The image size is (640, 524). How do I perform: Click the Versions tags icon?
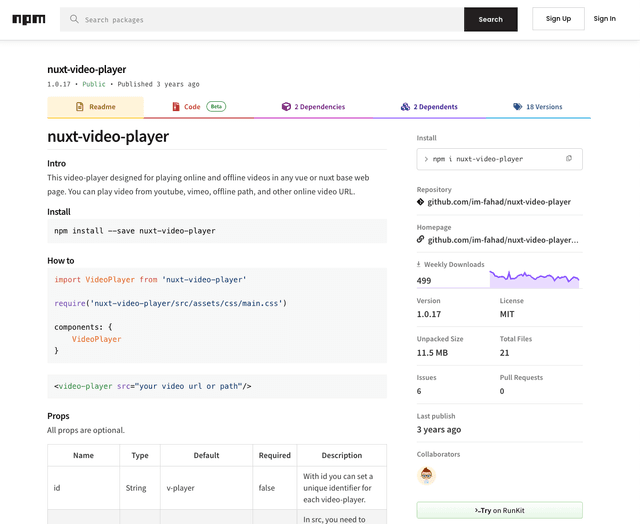517,107
